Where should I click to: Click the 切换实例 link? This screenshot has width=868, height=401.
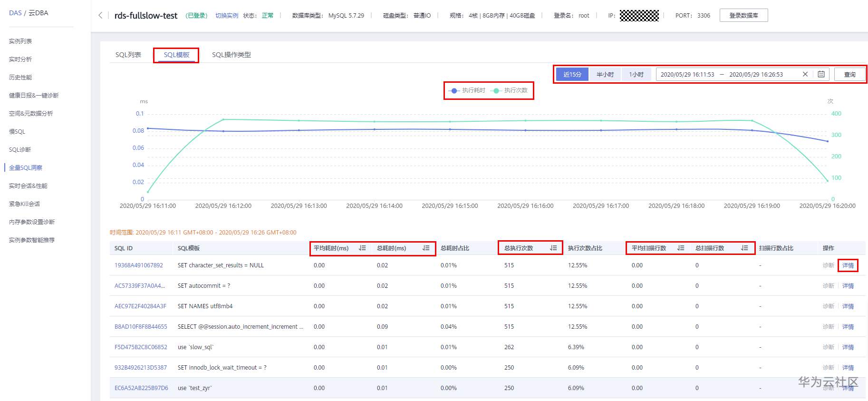point(227,16)
